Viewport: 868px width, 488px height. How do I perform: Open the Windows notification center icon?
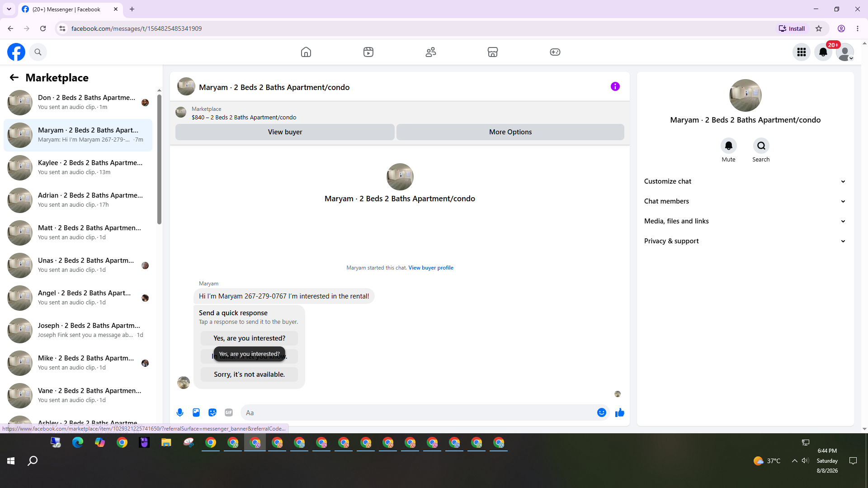point(853,461)
